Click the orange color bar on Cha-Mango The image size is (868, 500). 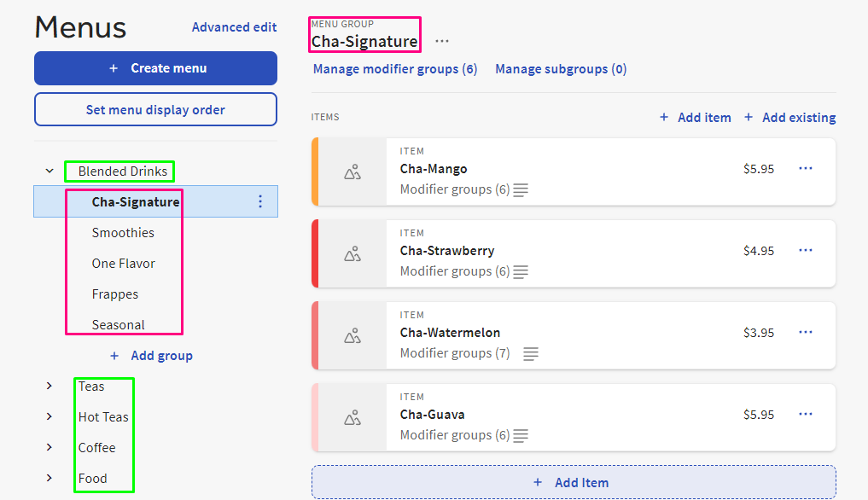click(315, 172)
